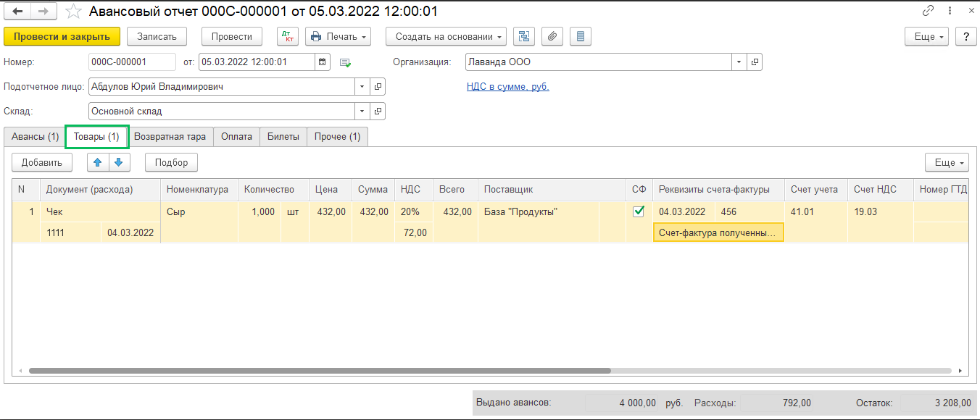Open the report list icon in toolbar

581,36
